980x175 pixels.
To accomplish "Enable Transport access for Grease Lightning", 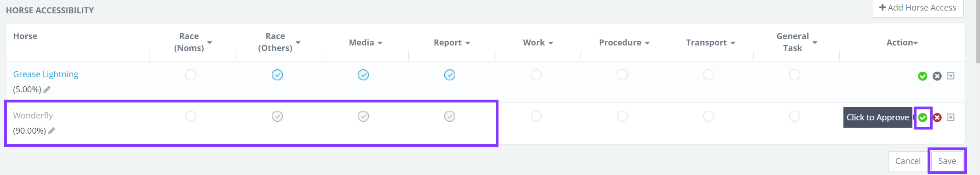I will click(x=709, y=75).
